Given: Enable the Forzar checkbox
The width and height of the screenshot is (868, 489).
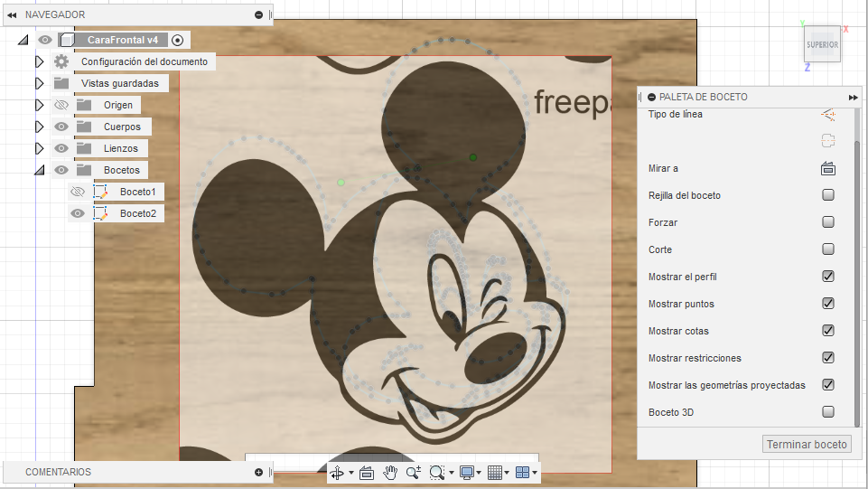Looking at the screenshot, I should click(x=828, y=222).
